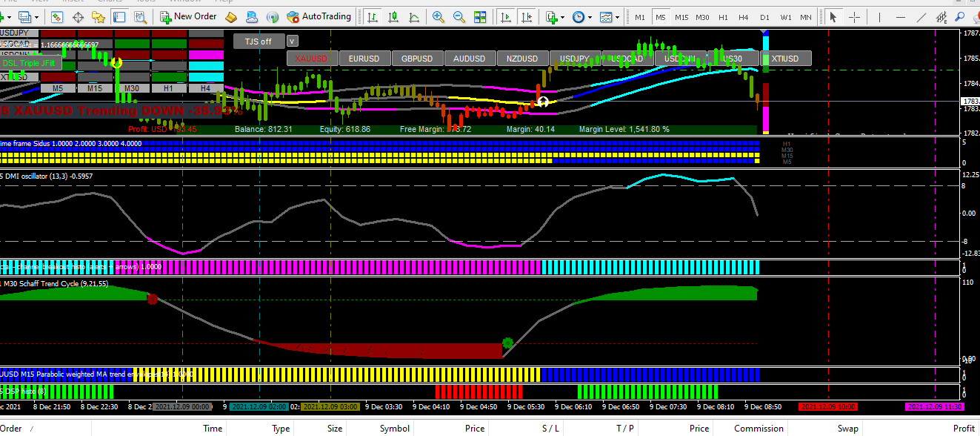The width and height of the screenshot is (980, 436).
Task: Switch chart to bar chart style
Action: point(373,16)
